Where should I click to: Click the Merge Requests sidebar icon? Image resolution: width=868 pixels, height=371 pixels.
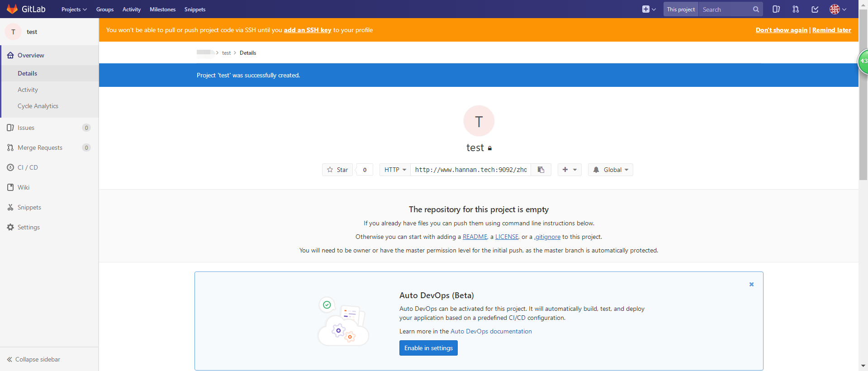(10, 147)
